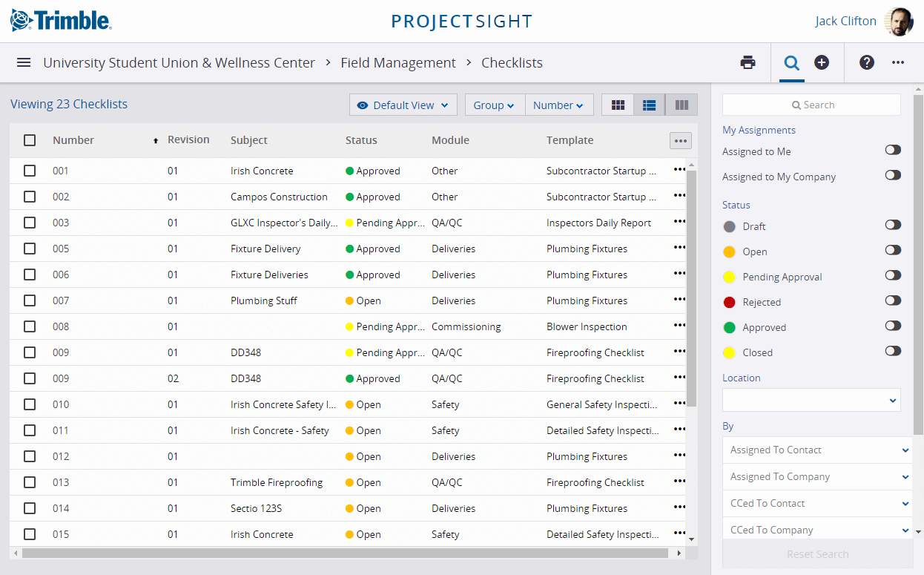924x575 pixels.
Task: Sort by the Revision column header
Action: point(188,139)
